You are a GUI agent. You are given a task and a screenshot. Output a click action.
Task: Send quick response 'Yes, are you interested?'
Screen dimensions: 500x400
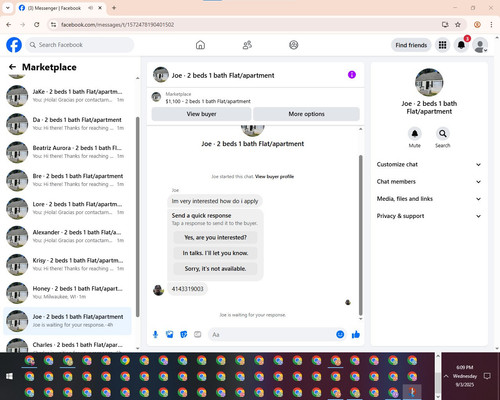tap(215, 237)
